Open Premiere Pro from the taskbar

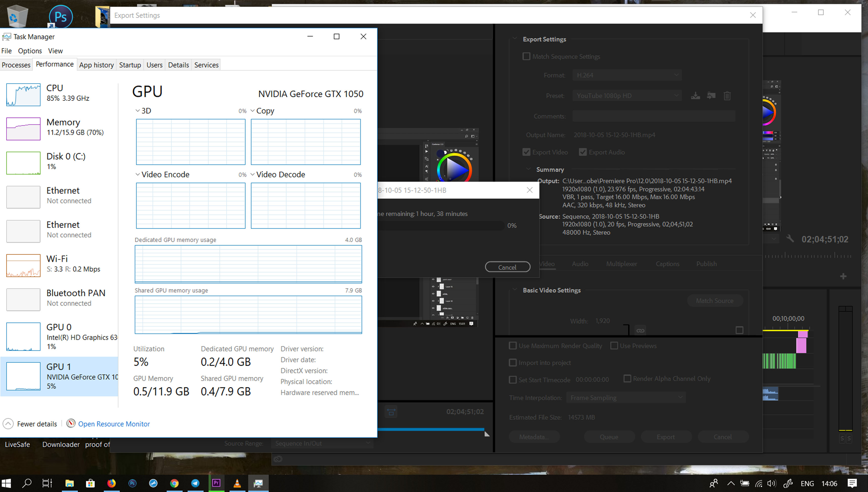click(216, 483)
